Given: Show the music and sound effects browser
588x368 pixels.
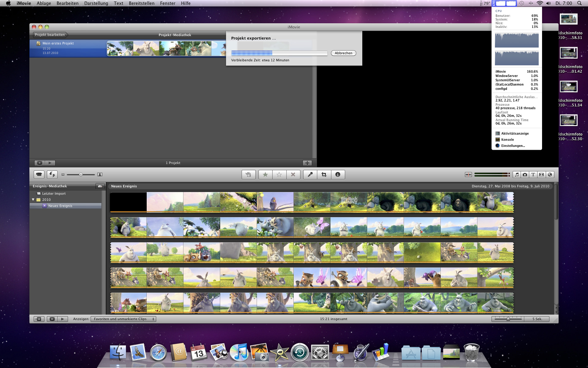Looking at the screenshot, I should (x=517, y=174).
